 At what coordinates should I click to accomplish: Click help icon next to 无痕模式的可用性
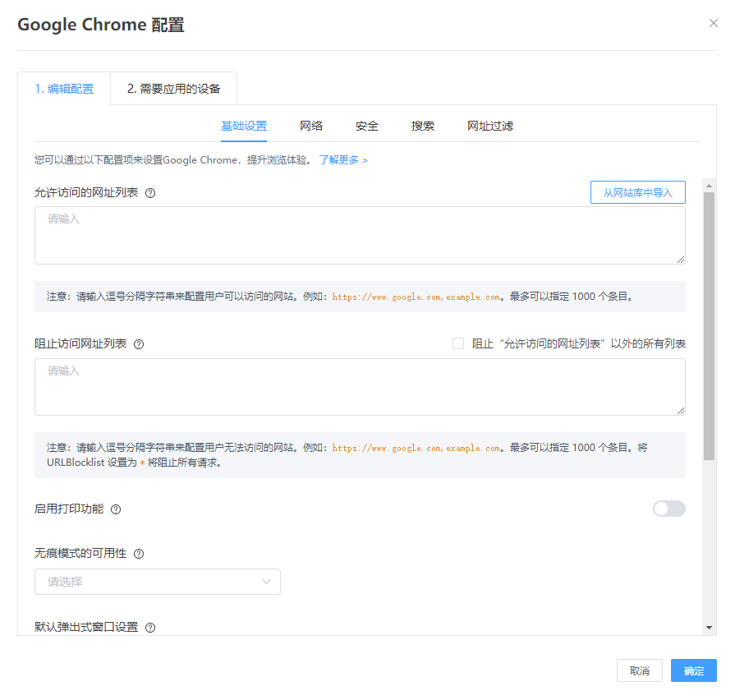(139, 554)
